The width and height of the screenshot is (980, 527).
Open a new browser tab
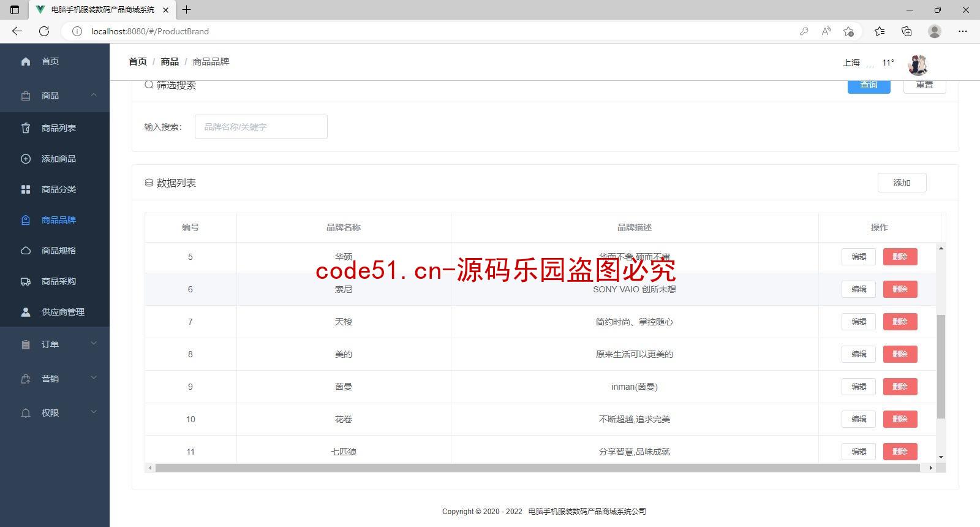pos(187,10)
